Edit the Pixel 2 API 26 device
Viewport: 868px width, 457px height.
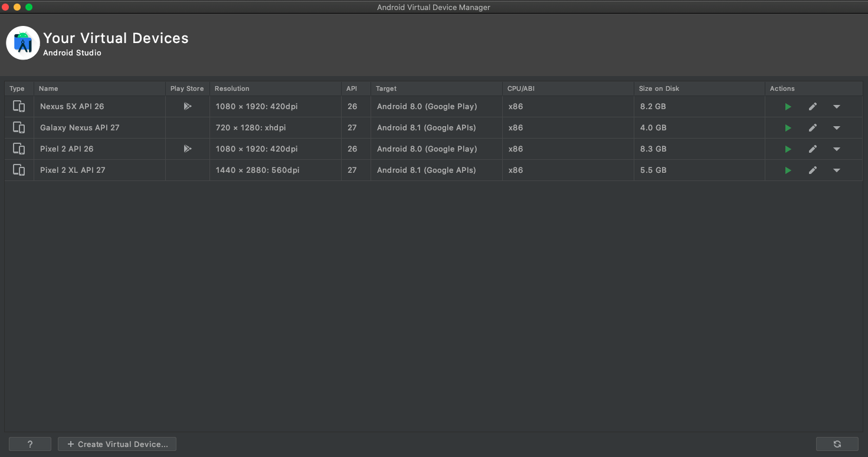[813, 149]
